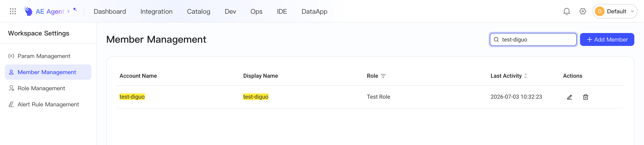Open the Catalog menu

coord(198,11)
